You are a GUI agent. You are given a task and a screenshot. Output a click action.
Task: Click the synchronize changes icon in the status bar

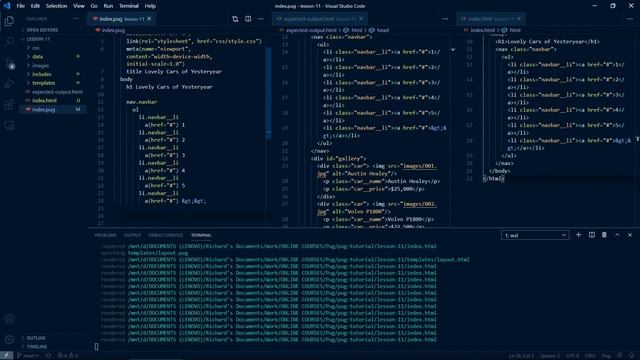coord(49,356)
